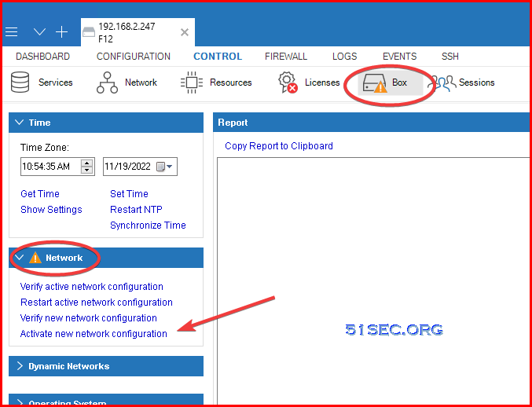The width and height of the screenshot is (532, 407).
Task: Click the Network topology icon in toolbar
Action: pyautogui.click(x=107, y=82)
